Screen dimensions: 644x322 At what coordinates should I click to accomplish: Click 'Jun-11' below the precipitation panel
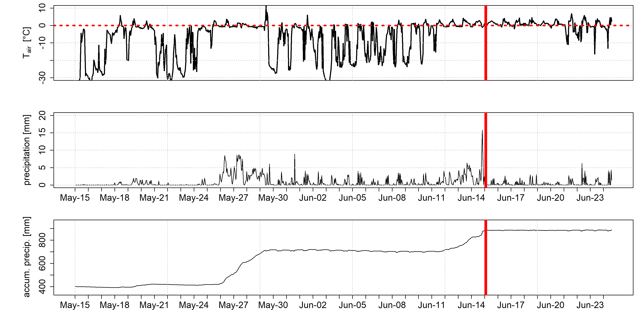[431, 198]
